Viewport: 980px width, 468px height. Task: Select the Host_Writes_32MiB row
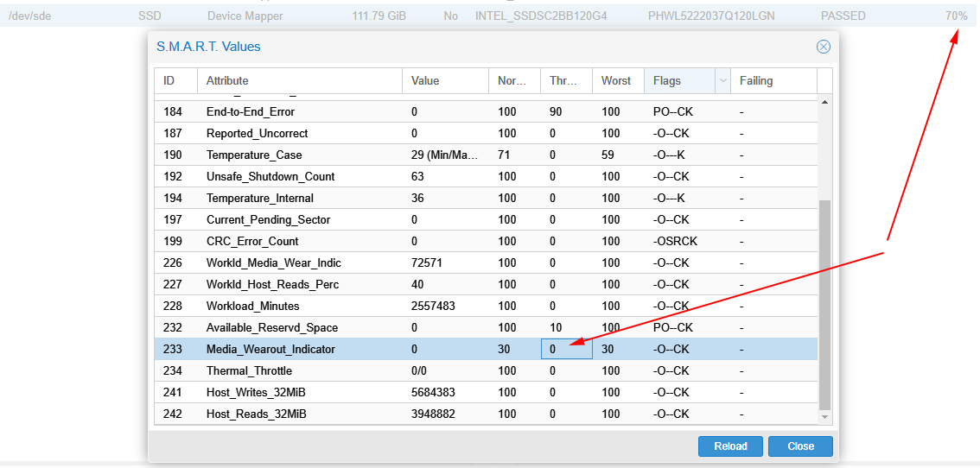point(487,392)
